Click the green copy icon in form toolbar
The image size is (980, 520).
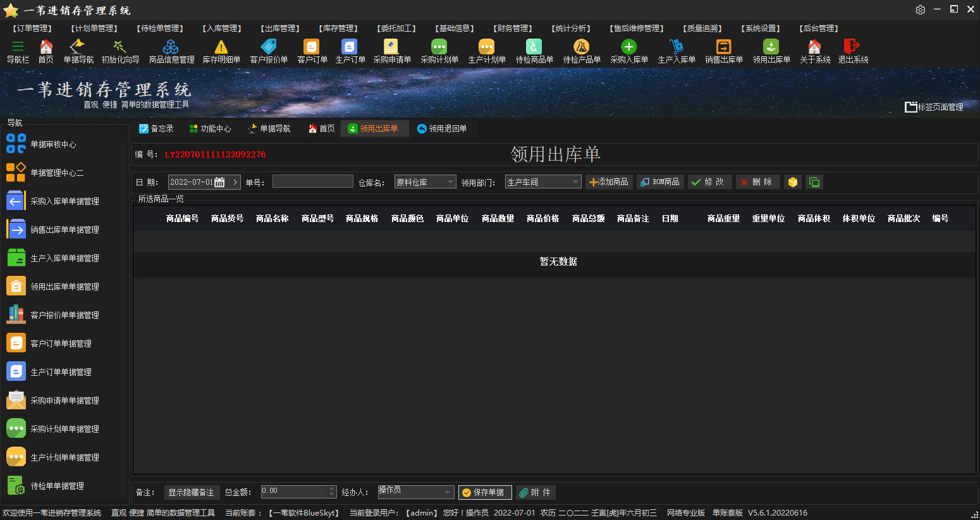point(814,182)
